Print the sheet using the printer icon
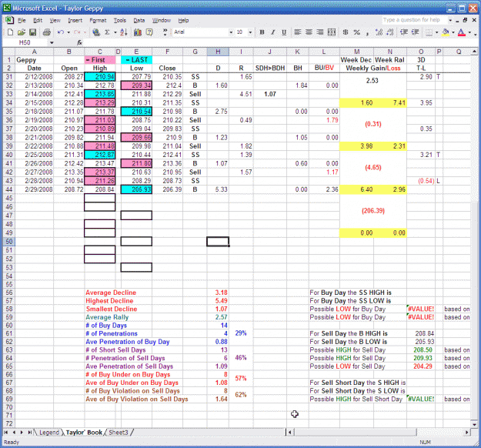This screenshot has height=448, width=481. click(47, 32)
